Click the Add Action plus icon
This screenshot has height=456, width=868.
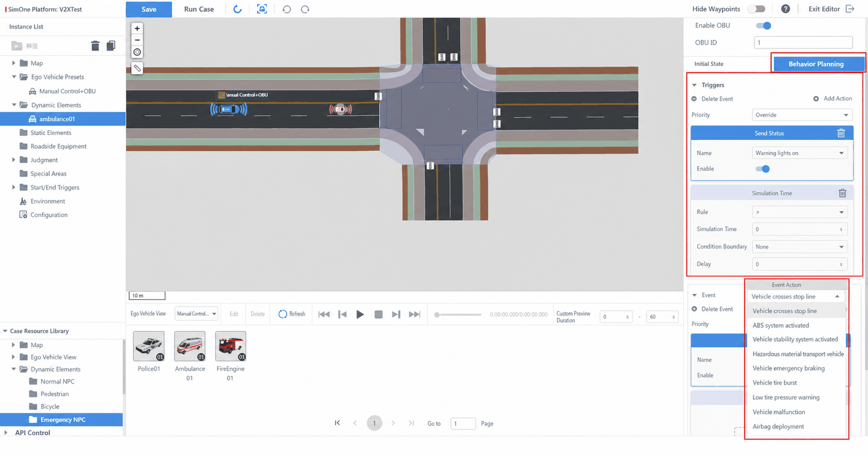tap(816, 99)
